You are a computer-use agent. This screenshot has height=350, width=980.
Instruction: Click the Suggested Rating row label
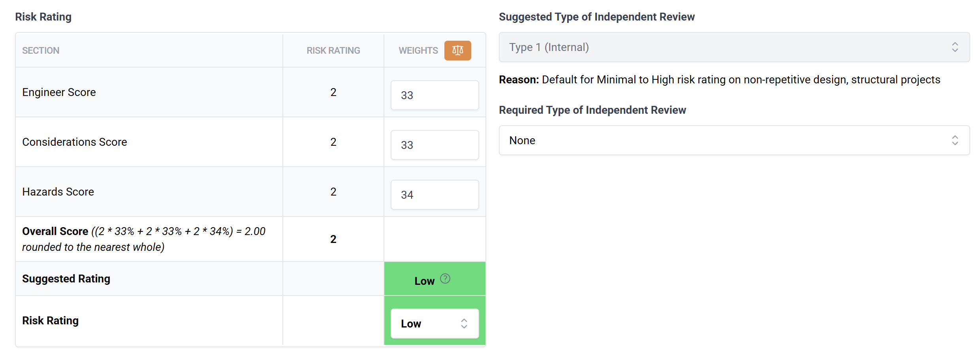pos(66,279)
